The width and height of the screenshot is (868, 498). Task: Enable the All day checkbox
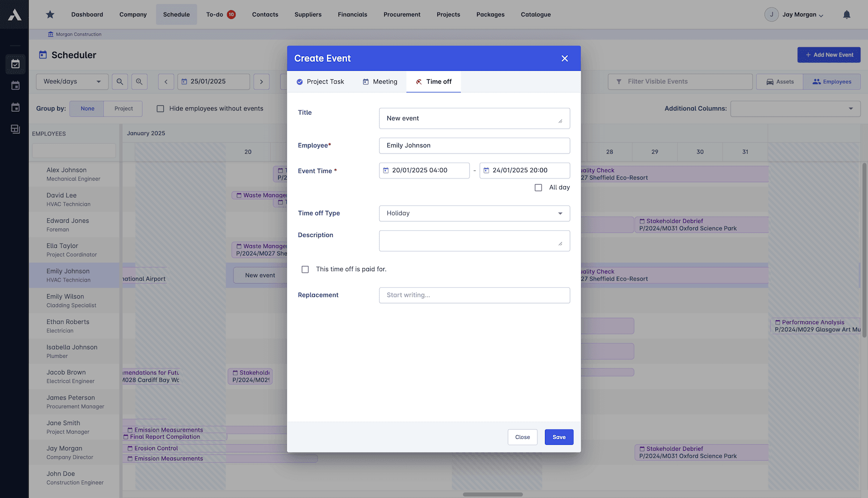(x=538, y=187)
